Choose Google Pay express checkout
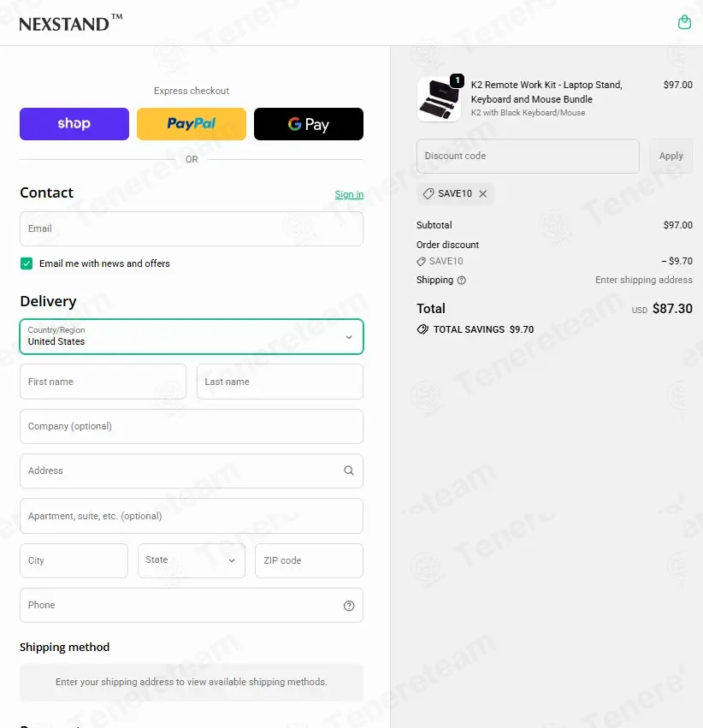 309,124
